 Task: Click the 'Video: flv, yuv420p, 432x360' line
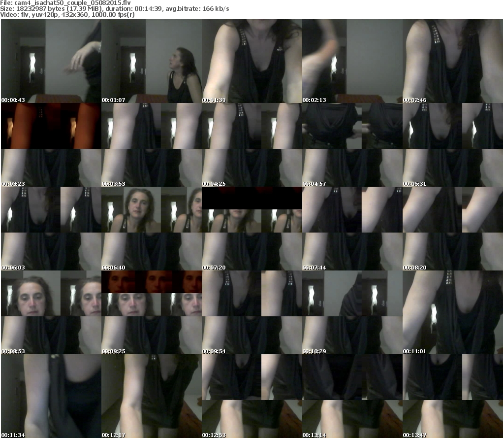(x=67, y=14)
